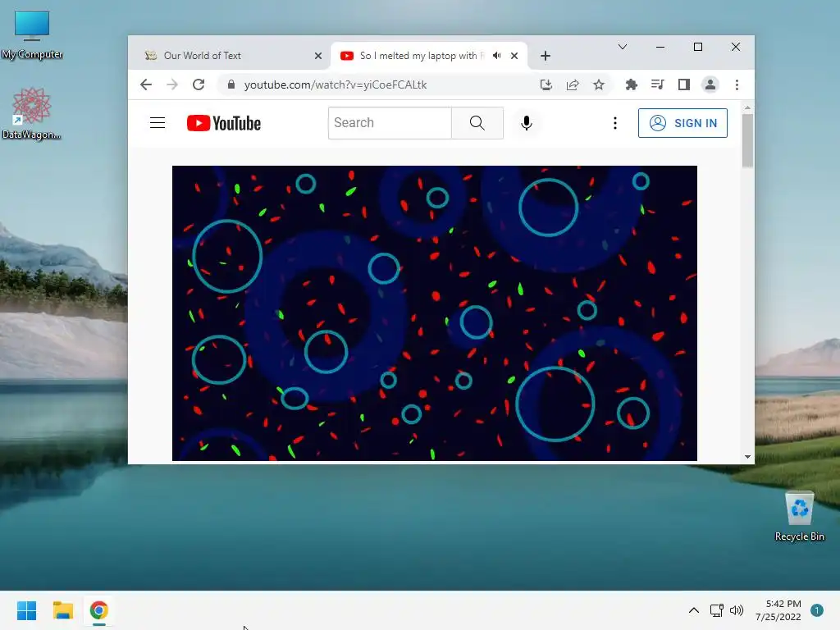The height and width of the screenshot is (630, 840).
Task: Click the YouTube video player
Action: click(x=435, y=313)
